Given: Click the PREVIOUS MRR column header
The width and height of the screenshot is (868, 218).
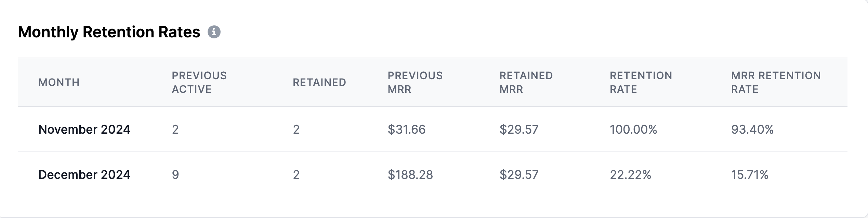Looking at the screenshot, I should tap(415, 82).
